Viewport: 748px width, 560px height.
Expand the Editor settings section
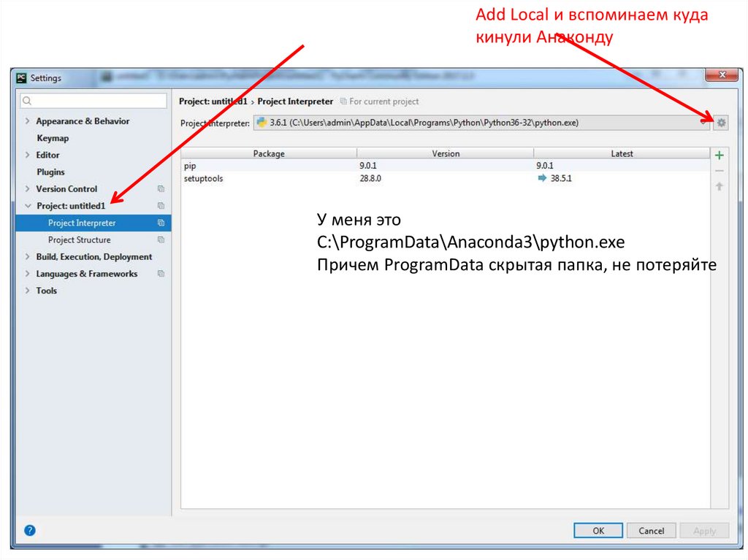tap(27, 156)
